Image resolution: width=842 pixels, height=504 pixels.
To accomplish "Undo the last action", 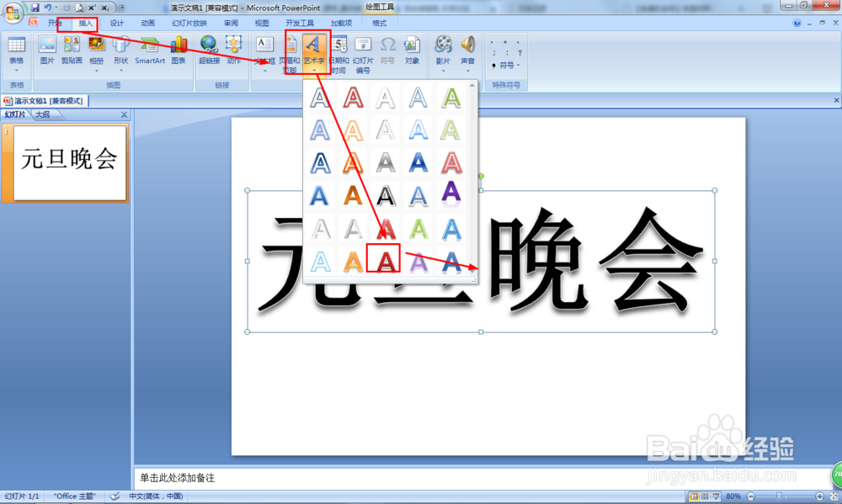I will click(x=48, y=8).
